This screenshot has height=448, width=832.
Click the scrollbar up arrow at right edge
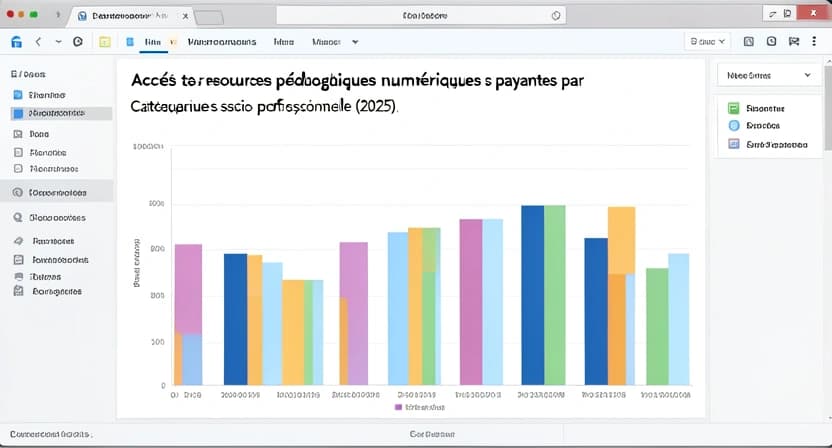828,62
